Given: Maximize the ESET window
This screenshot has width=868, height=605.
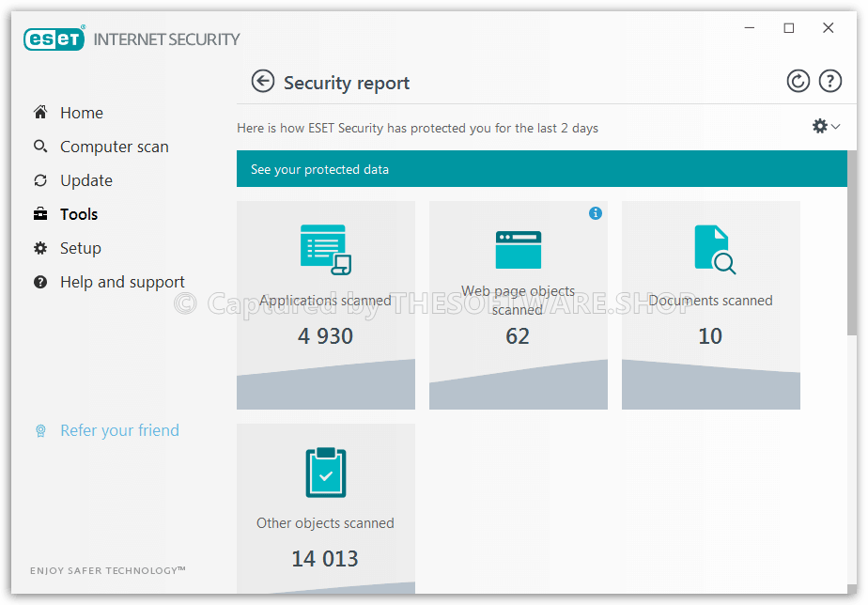Looking at the screenshot, I should 788,28.
